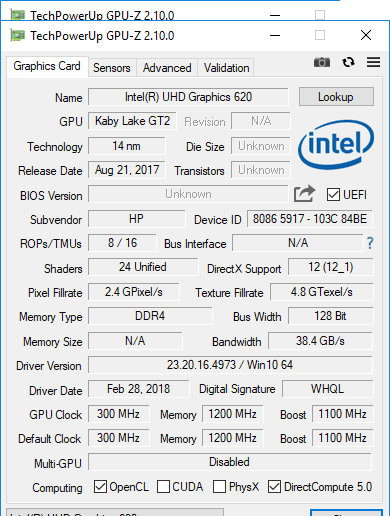This screenshot has width=390, height=516.
Task: Toggle the OpenCL checkbox
Action: [100, 487]
